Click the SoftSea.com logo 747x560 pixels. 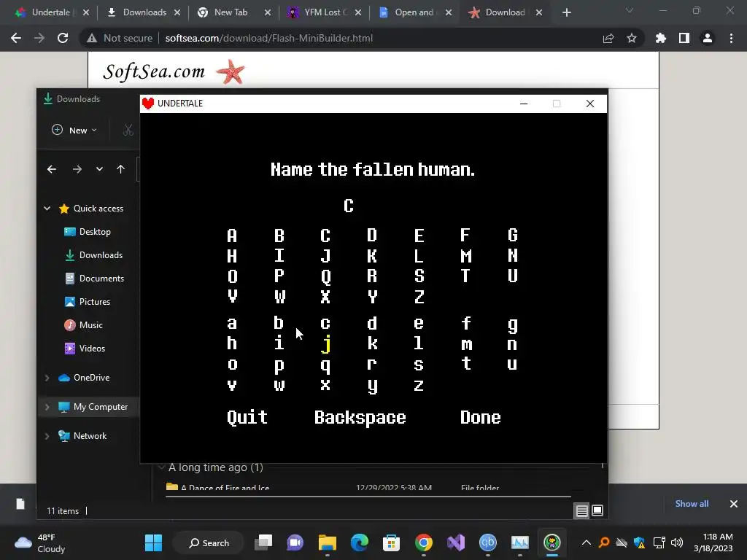click(x=174, y=71)
